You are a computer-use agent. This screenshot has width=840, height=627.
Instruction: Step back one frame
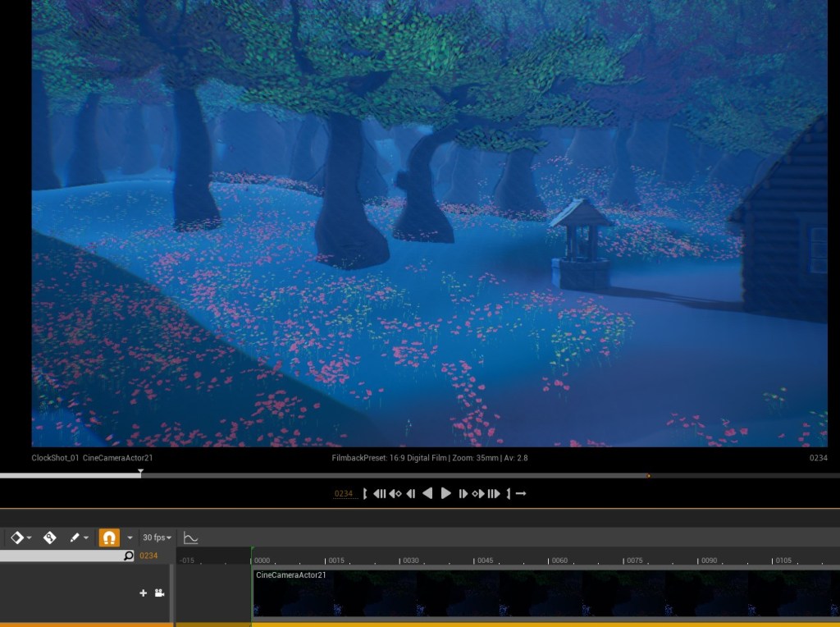tap(411, 493)
